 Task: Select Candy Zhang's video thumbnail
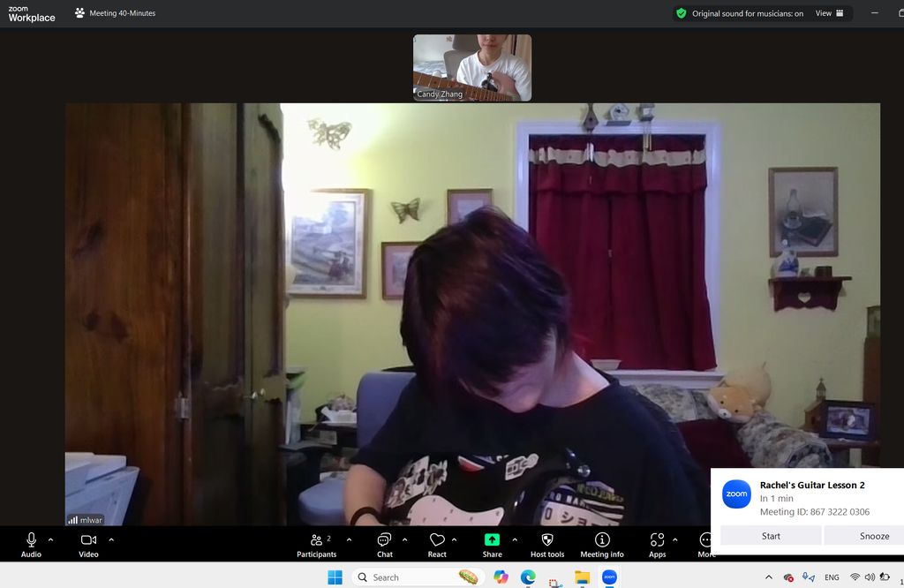coord(472,67)
